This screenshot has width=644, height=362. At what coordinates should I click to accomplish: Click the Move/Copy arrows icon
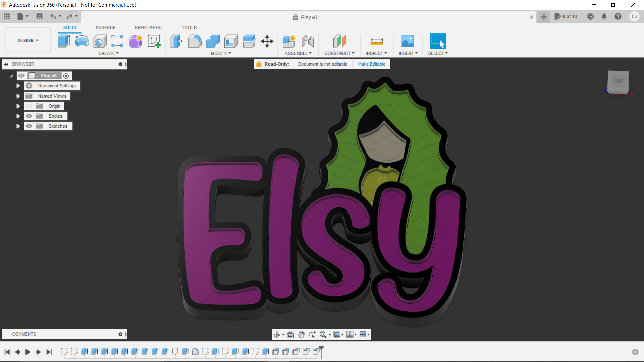point(267,41)
